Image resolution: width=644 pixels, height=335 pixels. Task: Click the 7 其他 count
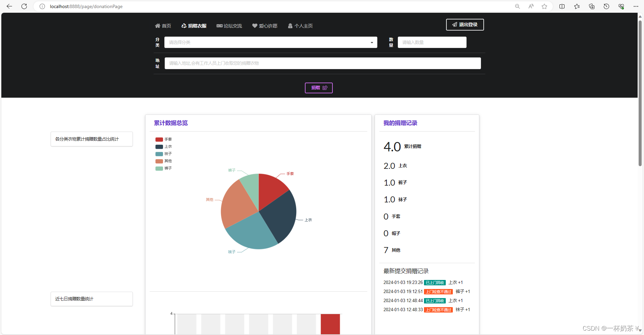point(392,250)
